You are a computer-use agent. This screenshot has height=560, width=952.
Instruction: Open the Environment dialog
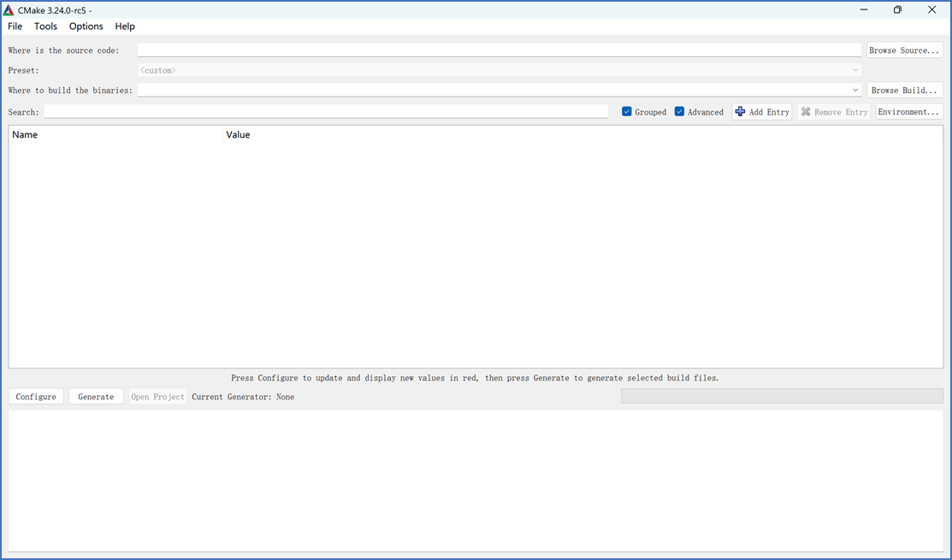pos(908,112)
